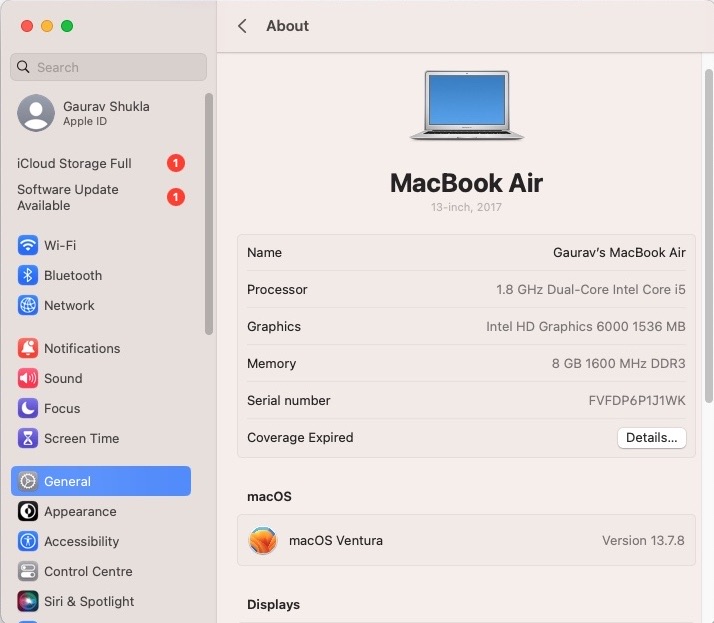The image size is (714, 623).
Task: Click Intel HD Graphics 6000 value
Action: coord(586,326)
